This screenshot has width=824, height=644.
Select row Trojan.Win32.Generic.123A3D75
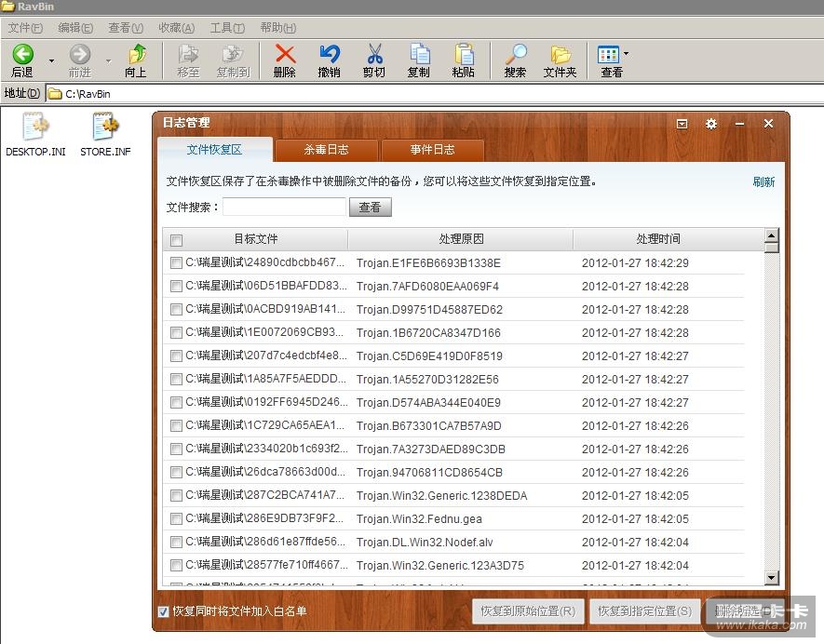pyautogui.click(x=453, y=565)
